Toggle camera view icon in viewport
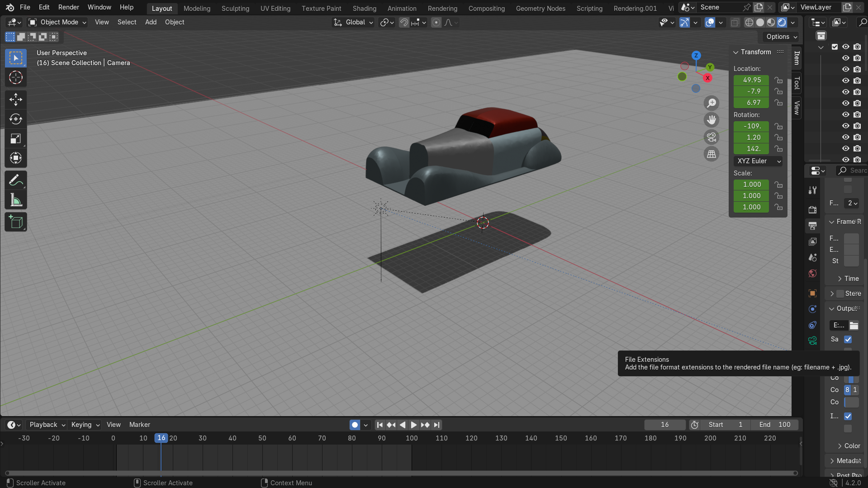The width and height of the screenshot is (868, 488). pyautogui.click(x=711, y=137)
